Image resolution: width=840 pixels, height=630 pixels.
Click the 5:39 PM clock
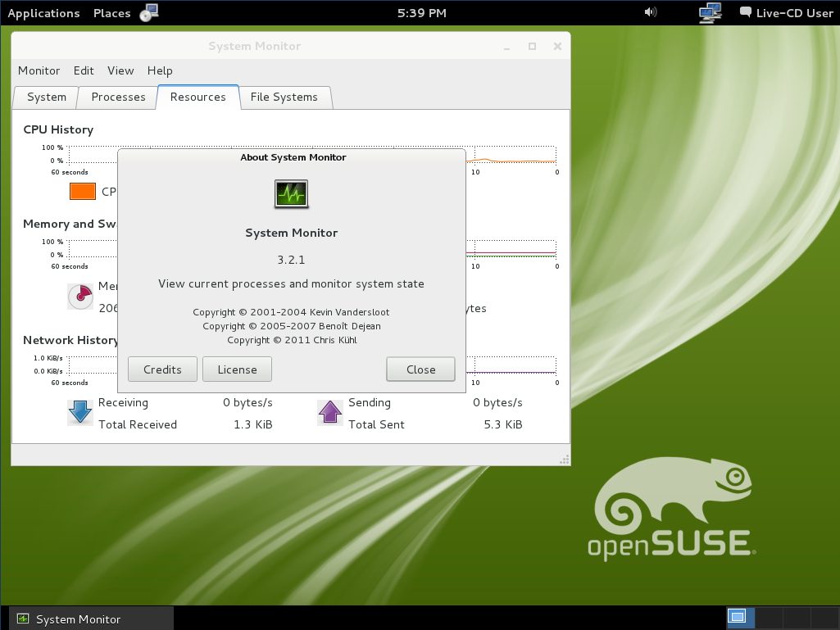[421, 13]
